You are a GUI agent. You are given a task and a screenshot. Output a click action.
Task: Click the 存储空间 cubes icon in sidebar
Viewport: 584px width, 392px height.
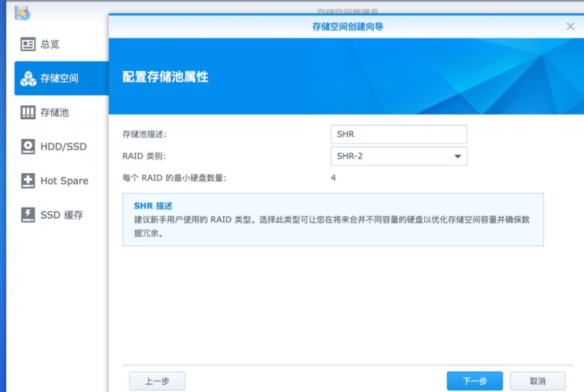pyautogui.click(x=28, y=79)
